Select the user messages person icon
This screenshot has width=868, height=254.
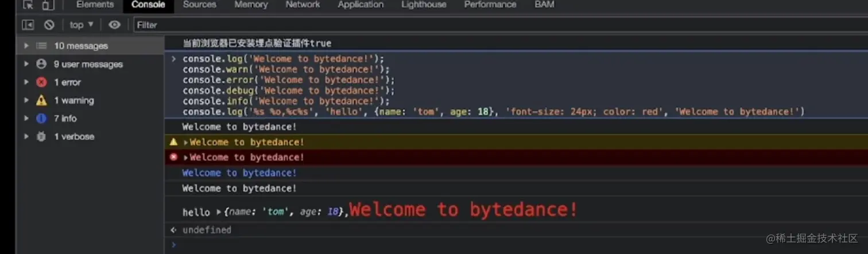click(x=41, y=64)
